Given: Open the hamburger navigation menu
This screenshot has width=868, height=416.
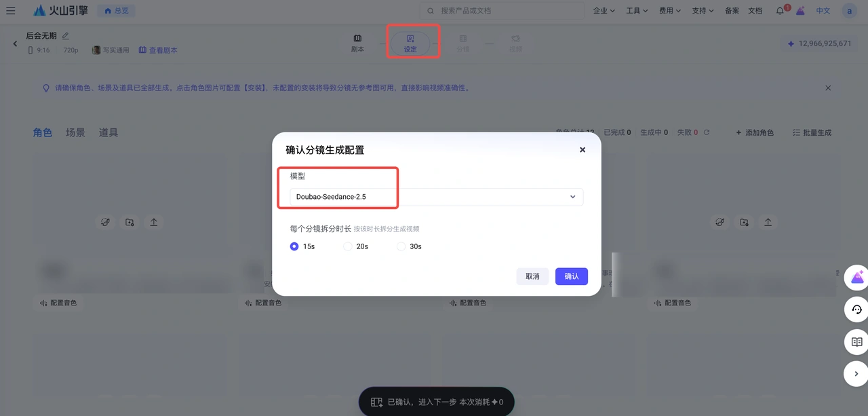Looking at the screenshot, I should (10, 11).
